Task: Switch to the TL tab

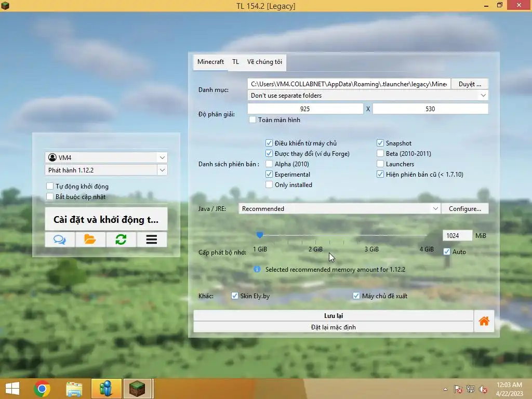Action: click(x=235, y=62)
